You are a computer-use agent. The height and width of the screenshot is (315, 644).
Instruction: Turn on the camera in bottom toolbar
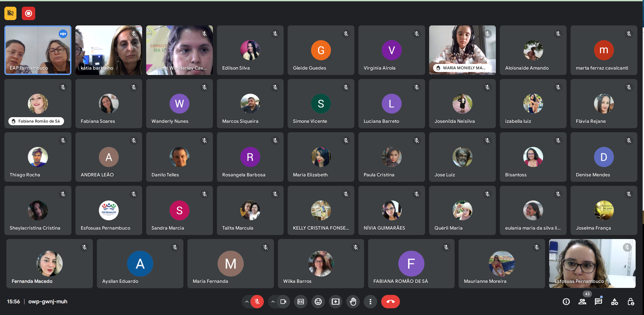coord(283,302)
